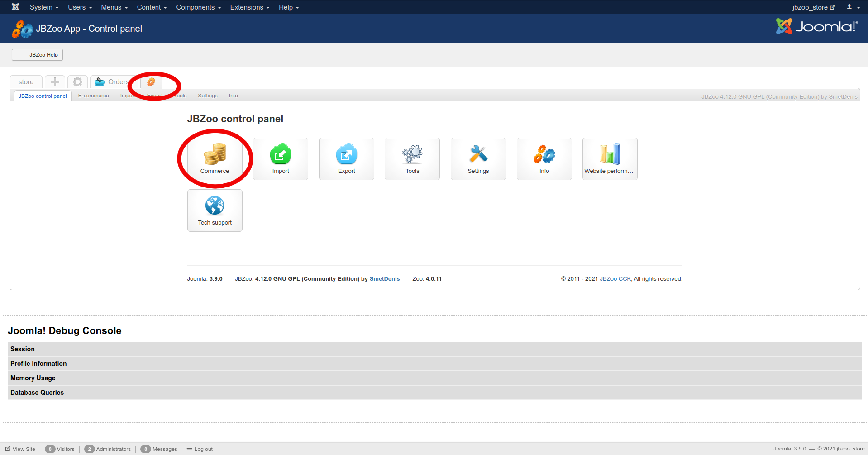Screen dimensions: 868x455
Task: Click Visitors count in status bar
Action: pyautogui.click(x=60, y=449)
